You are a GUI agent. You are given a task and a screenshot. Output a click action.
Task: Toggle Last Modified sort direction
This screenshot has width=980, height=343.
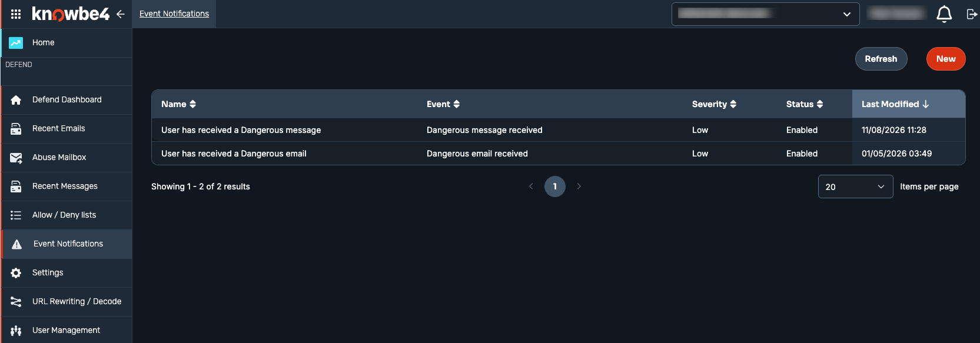tap(895, 104)
